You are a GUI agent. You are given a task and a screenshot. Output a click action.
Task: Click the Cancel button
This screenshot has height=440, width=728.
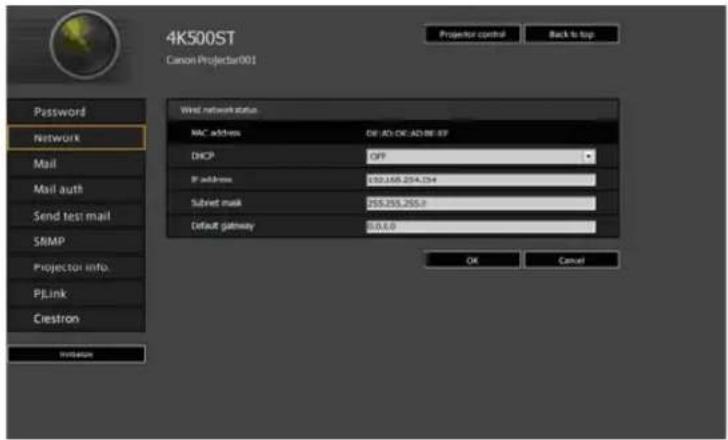[572, 260]
